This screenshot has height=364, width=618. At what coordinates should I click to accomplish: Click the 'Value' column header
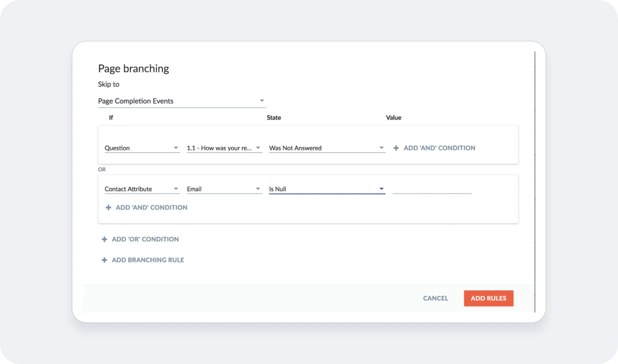(393, 117)
